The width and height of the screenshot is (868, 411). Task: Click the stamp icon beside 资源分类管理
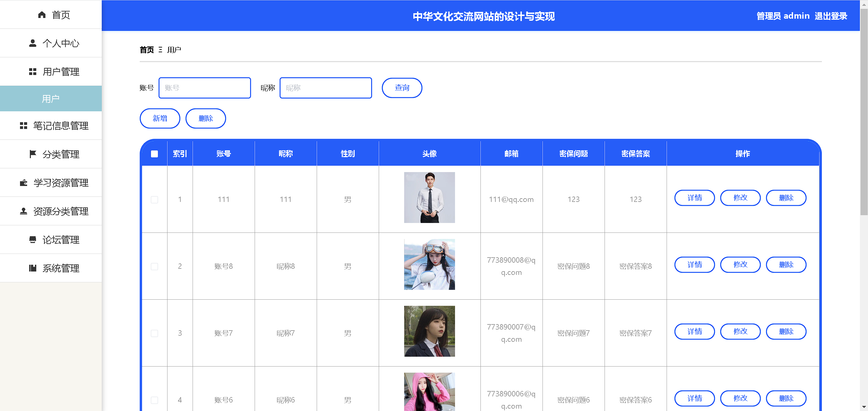pos(23,211)
